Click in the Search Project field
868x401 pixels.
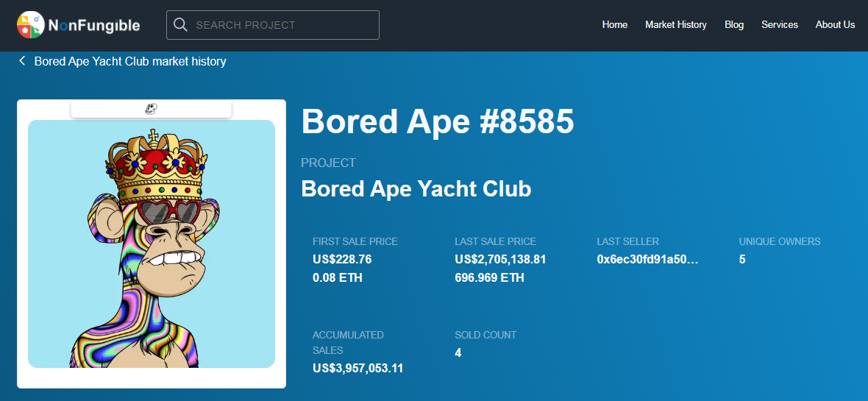(x=272, y=25)
